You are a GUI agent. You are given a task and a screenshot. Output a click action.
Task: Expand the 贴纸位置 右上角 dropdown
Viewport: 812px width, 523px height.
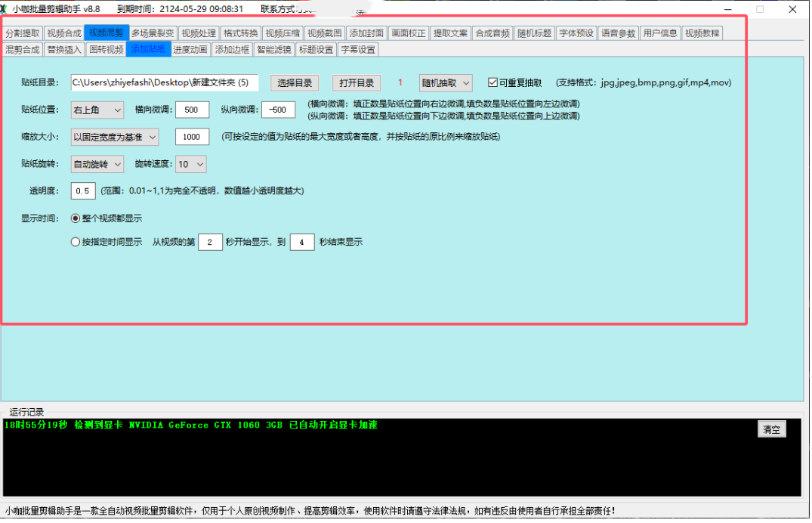(x=97, y=110)
